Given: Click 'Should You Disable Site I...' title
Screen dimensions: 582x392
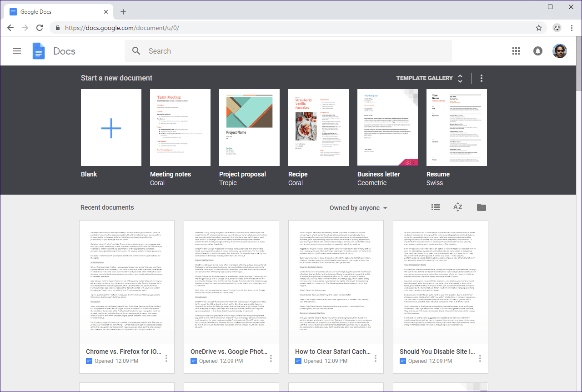Looking at the screenshot, I should (437, 352).
